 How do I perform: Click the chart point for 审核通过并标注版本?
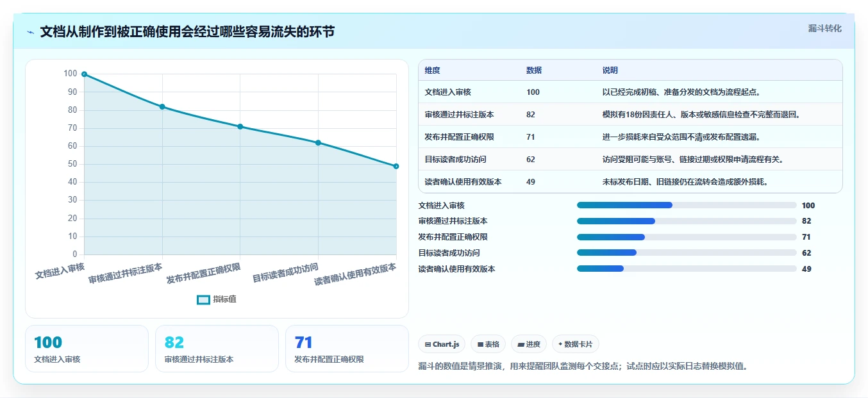pos(162,107)
